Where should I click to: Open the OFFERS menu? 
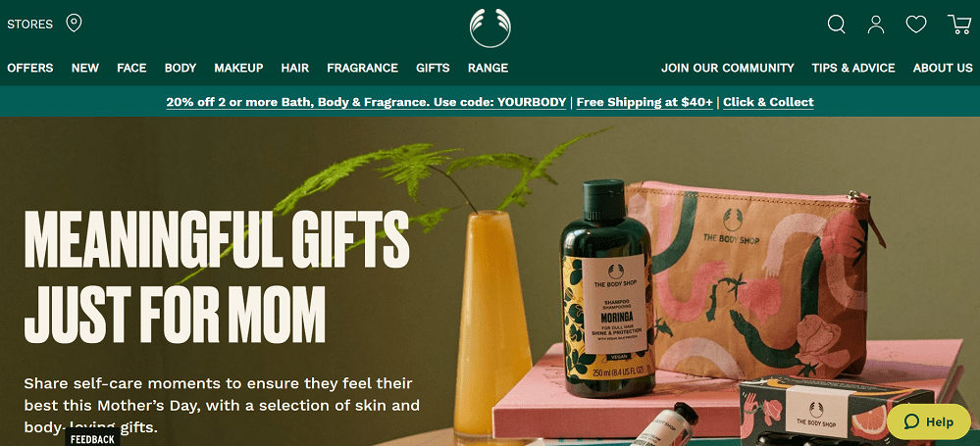pos(30,68)
